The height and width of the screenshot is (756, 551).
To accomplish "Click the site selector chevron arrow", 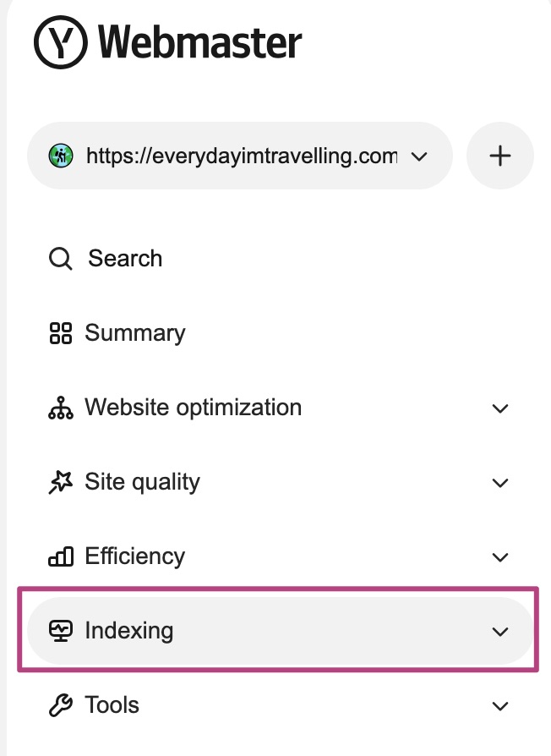I will (417, 156).
